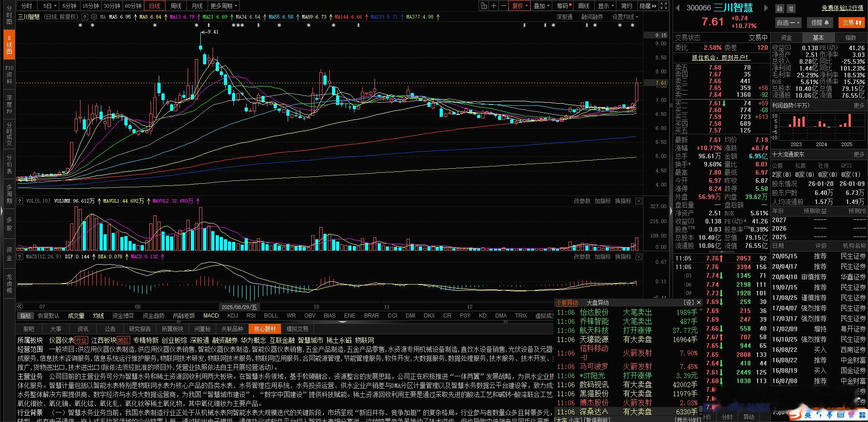Image resolution: width=868 pixels, height=422 pixels.
Task: Click 抓住机会，即刻开户 link
Action: pos(721,57)
